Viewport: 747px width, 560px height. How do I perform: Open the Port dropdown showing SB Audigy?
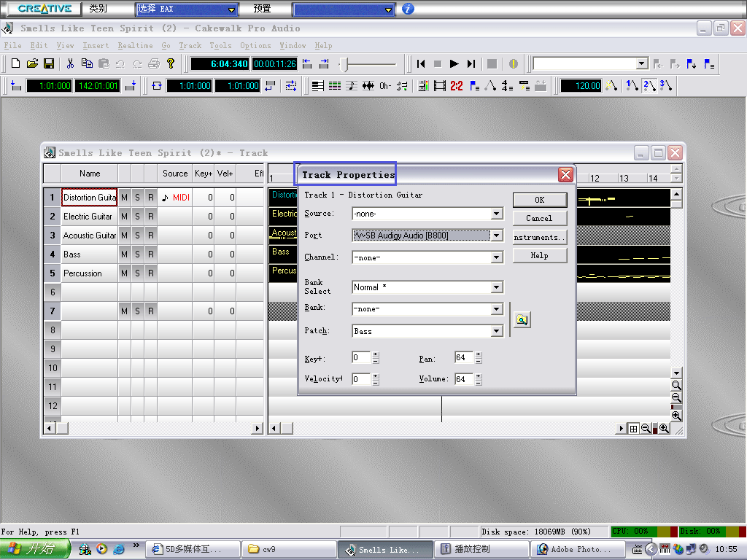496,236
